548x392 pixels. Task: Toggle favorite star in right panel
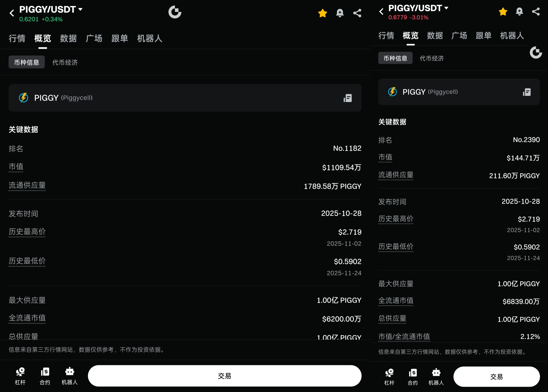(x=503, y=12)
